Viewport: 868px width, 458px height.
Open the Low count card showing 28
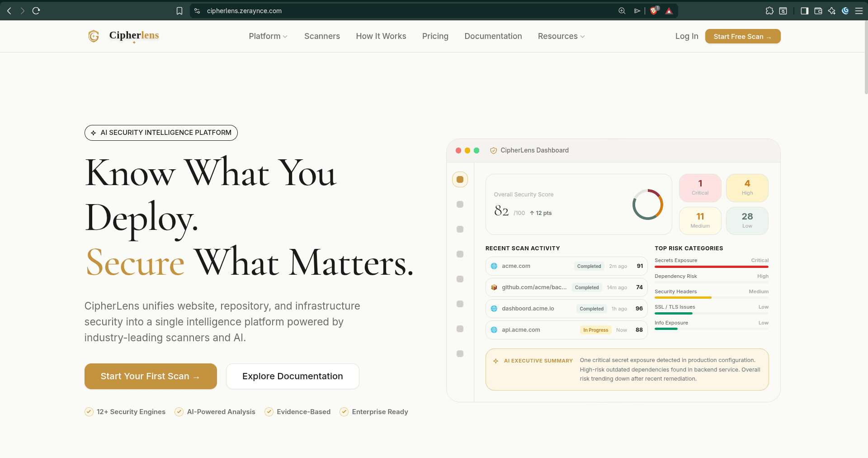coord(747,221)
